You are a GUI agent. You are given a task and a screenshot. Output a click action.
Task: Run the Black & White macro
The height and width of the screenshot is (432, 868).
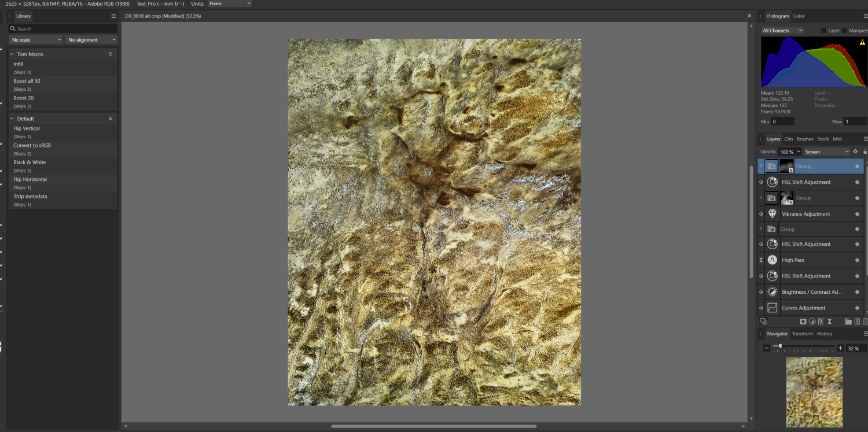[x=63, y=166]
